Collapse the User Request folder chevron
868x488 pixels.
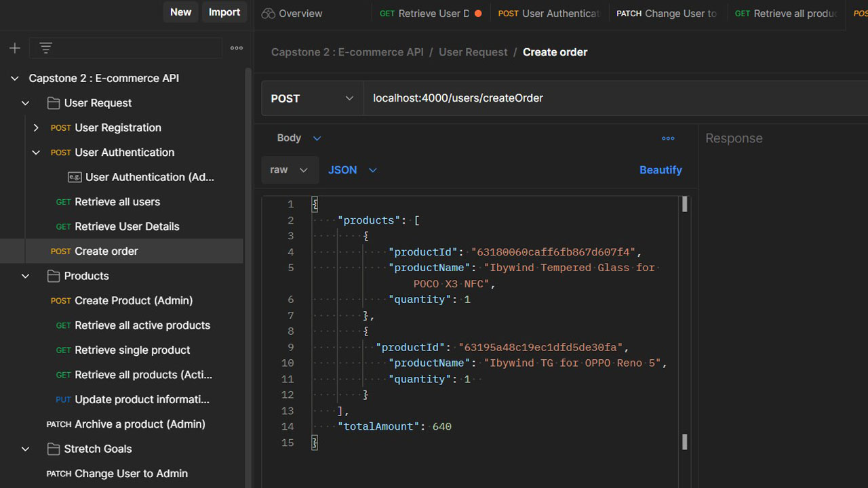(26, 103)
